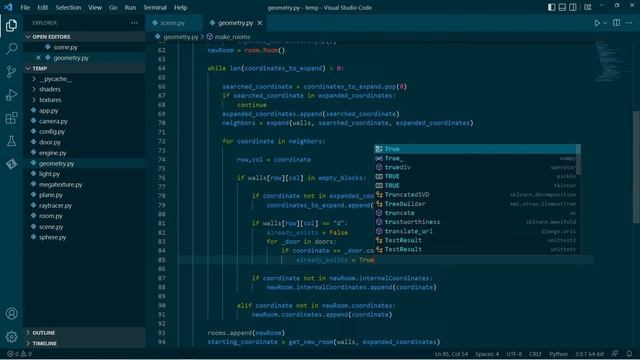Select scene.py in Open Editors list

[84, 47]
